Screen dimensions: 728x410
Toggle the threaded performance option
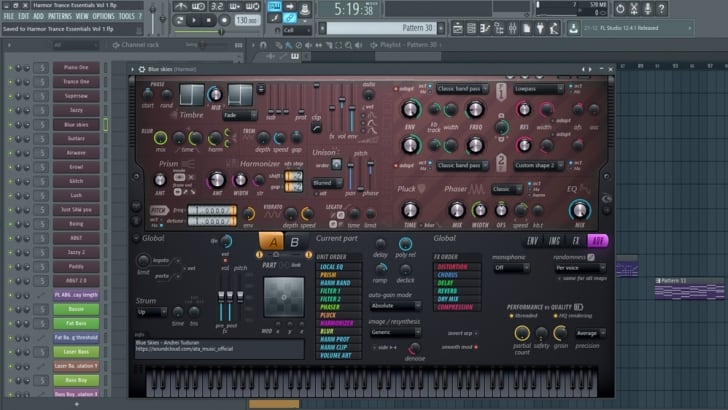511,316
